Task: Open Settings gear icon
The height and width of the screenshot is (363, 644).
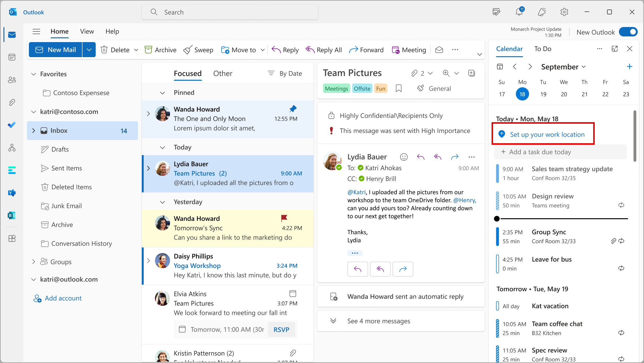Action: pos(564,12)
